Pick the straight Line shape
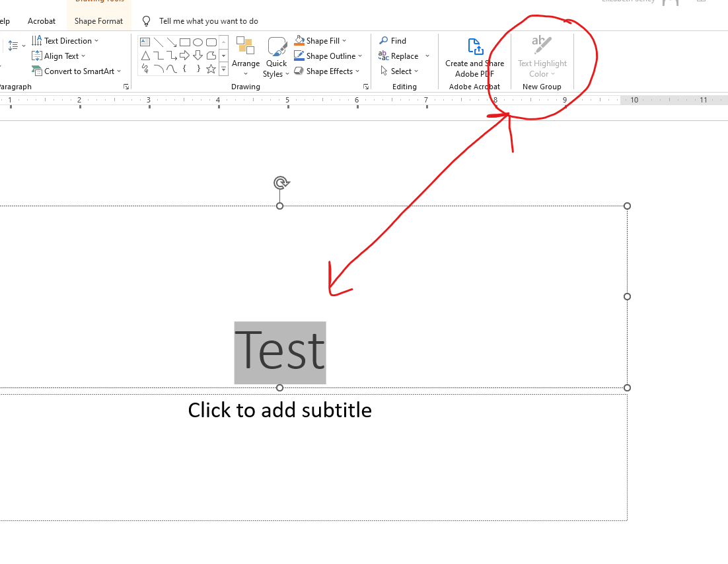Viewport: 728px width, 564px height. (x=159, y=42)
